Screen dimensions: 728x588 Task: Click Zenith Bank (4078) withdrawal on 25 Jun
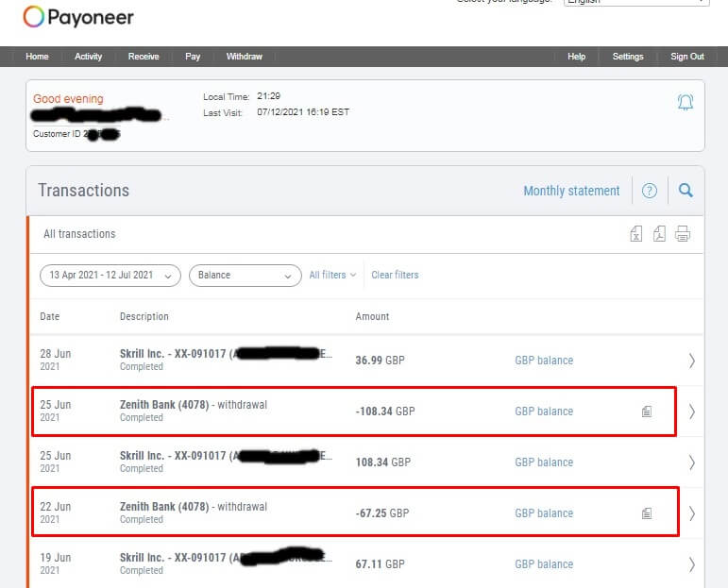(x=194, y=405)
